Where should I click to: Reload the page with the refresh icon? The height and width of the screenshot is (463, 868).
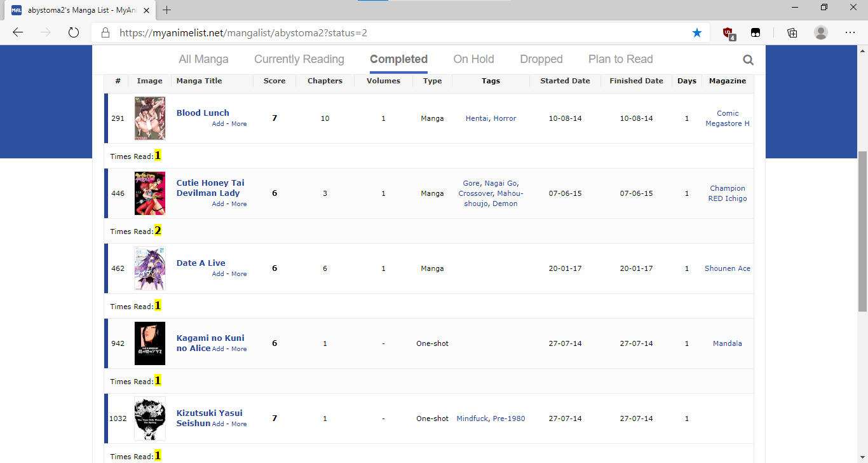click(x=74, y=32)
